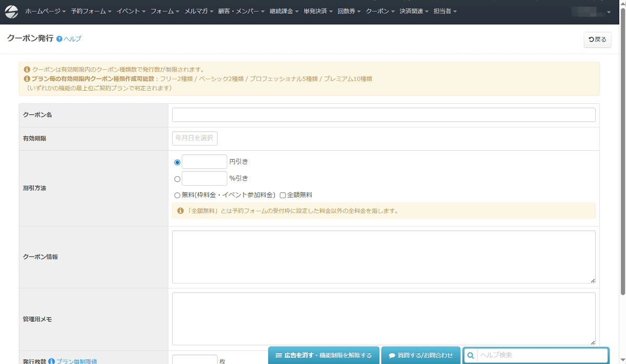
Task: Open the ヘルプ link next to title
Action: point(73,39)
